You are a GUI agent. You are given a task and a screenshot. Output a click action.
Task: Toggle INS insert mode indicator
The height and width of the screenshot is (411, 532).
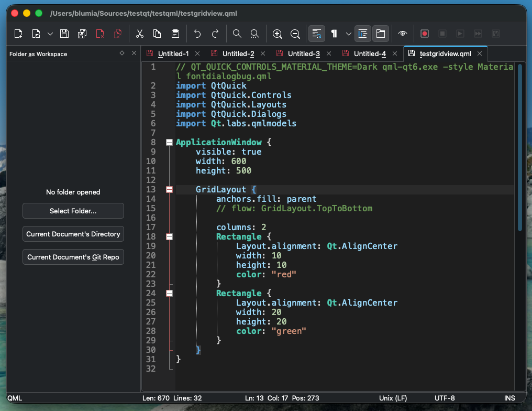tap(509, 398)
